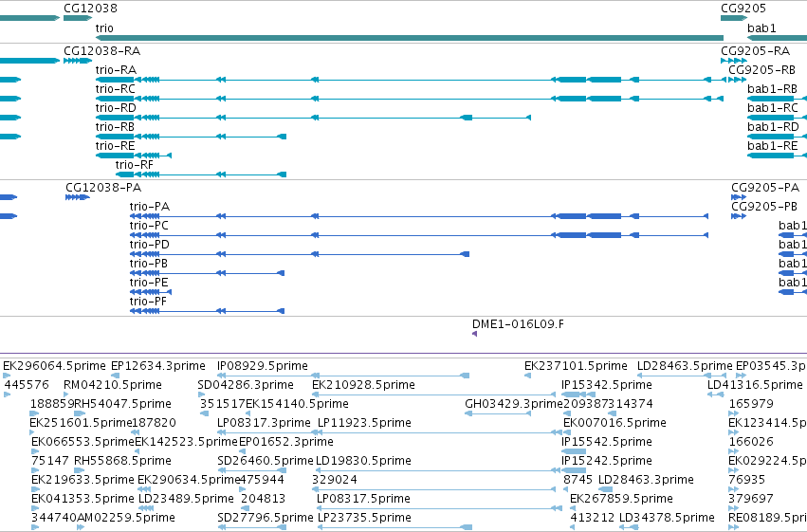
Task: Click the bab1-RC transcript label
Action: [773, 108]
